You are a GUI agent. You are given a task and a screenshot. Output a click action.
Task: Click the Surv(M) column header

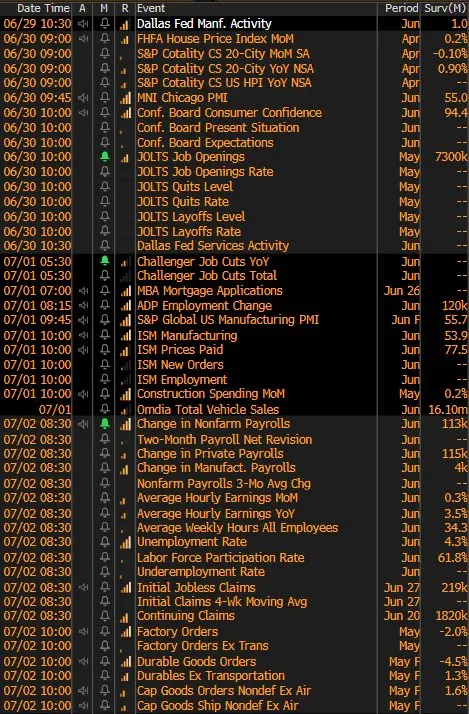click(x=445, y=8)
